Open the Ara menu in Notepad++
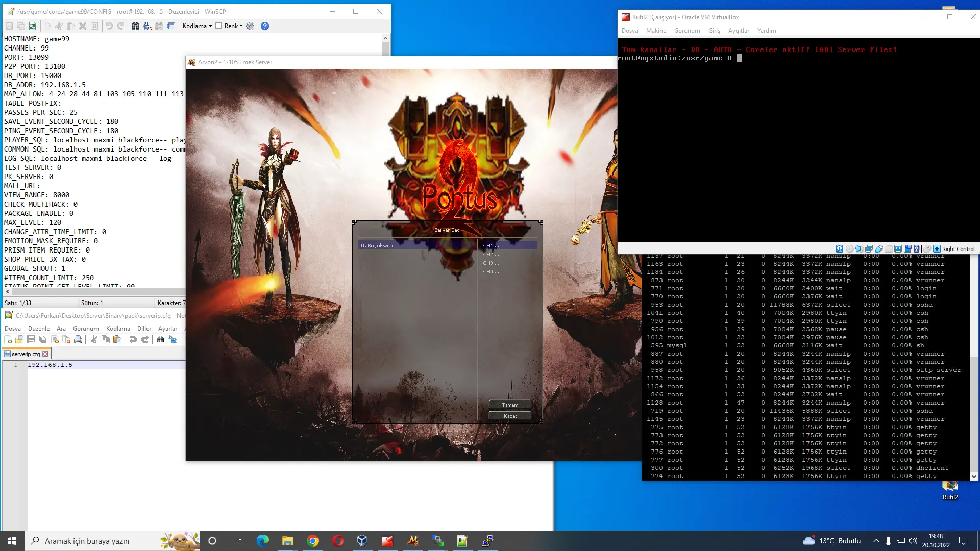Screen dimensions: 980x551 click(x=61, y=329)
